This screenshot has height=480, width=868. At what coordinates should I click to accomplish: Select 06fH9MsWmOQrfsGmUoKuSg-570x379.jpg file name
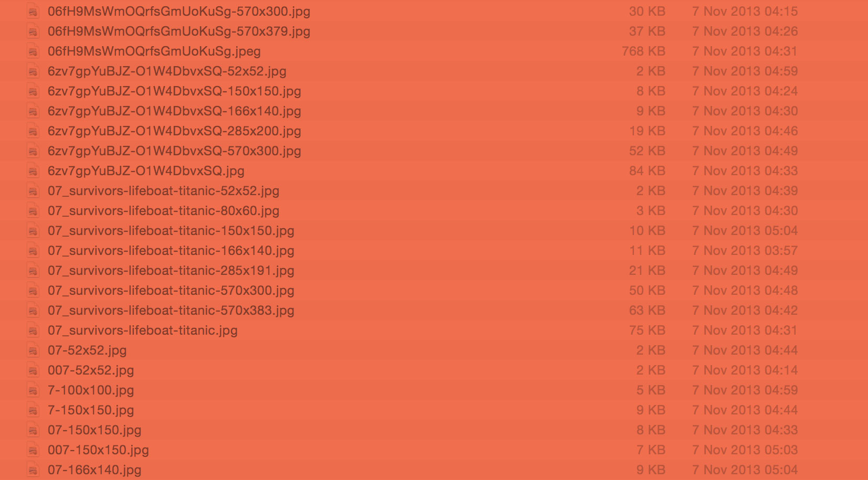(x=179, y=31)
